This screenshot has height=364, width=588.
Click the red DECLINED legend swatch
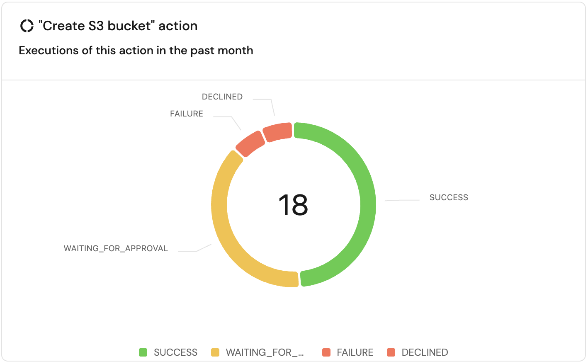pos(391,352)
